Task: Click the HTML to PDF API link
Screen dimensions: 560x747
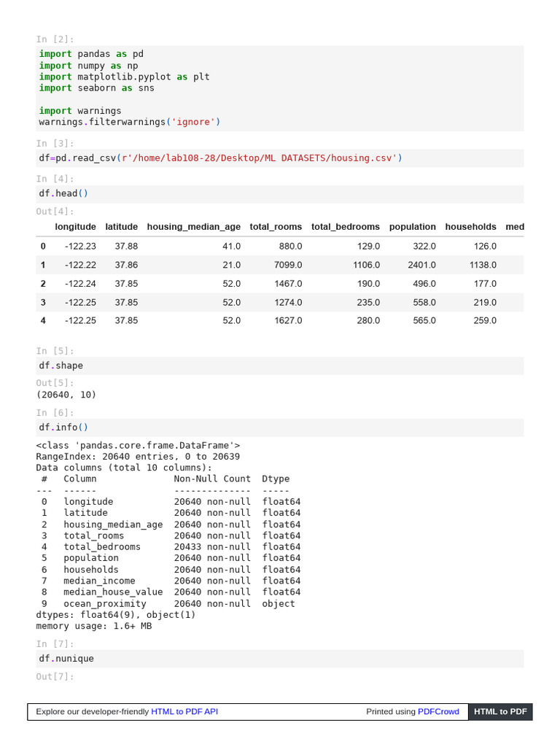Action: [x=184, y=711]
